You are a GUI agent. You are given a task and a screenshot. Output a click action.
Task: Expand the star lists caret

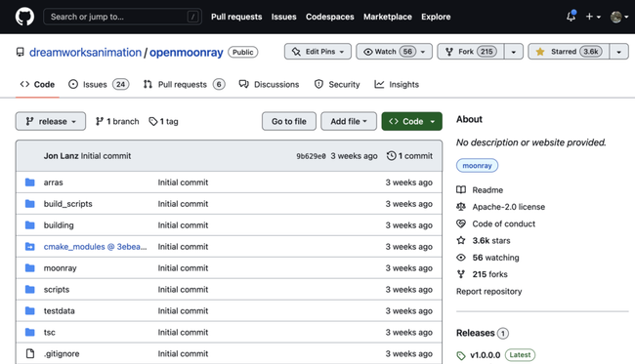(618, 52)
